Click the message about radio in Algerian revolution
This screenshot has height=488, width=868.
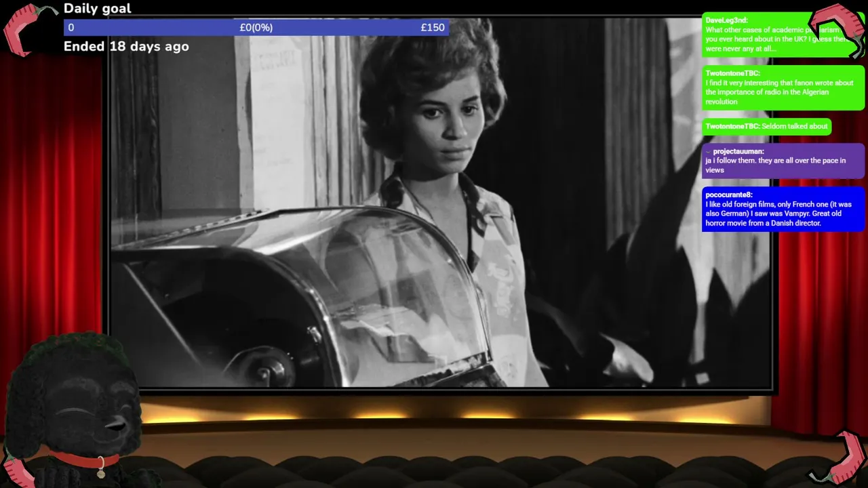tap(779, 92)
